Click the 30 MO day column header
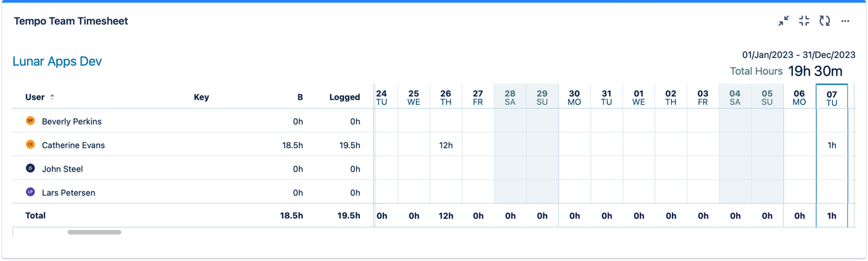The image size is (868, 261). click(574, 98)
